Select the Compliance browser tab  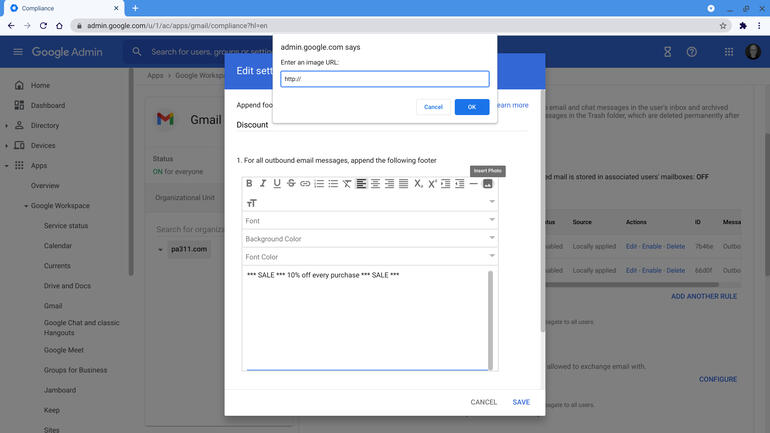tap(63, 8)
